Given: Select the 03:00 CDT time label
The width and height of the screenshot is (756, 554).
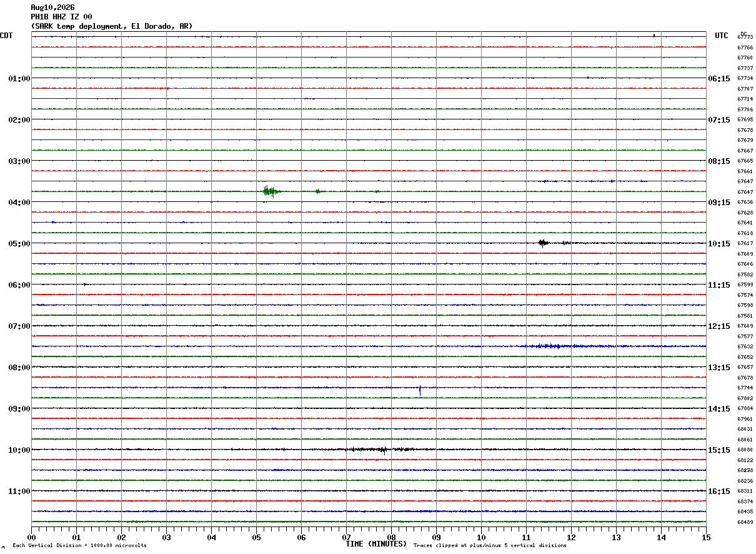Looking at the screenshot, I should tap(19, 161).
